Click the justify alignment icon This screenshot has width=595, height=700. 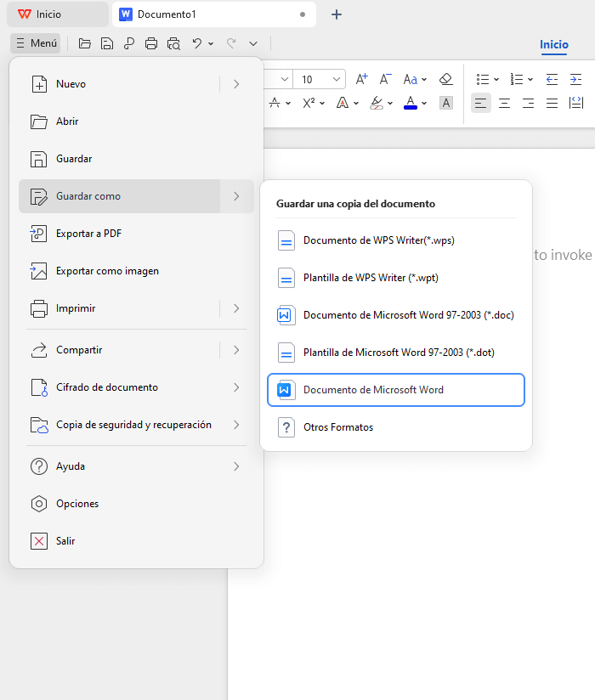click(552, 103)
